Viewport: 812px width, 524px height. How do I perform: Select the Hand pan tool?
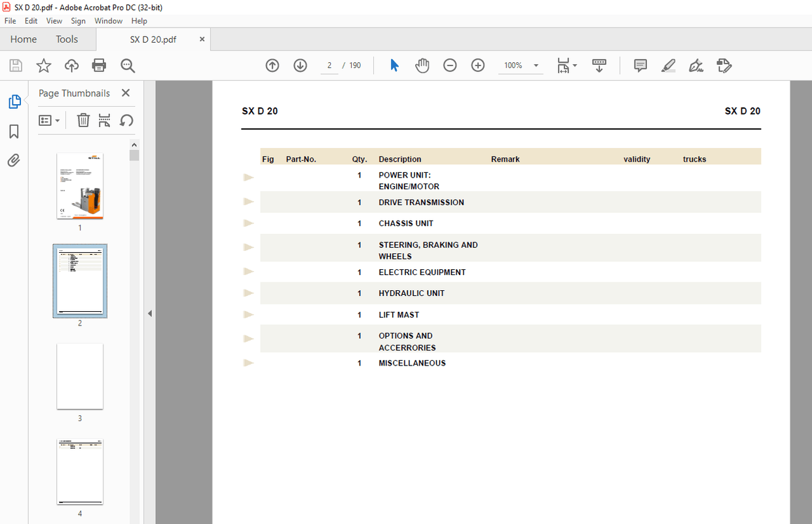coord(422,65)
